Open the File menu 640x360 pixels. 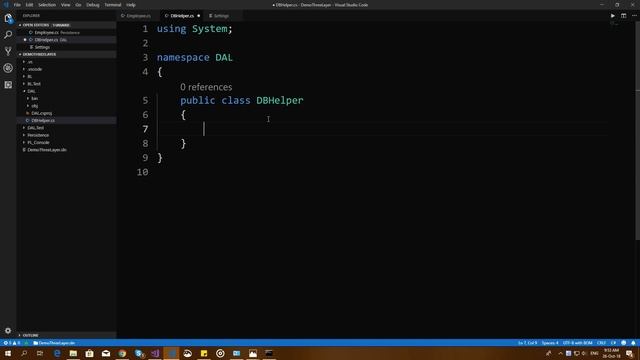[17, 5]
